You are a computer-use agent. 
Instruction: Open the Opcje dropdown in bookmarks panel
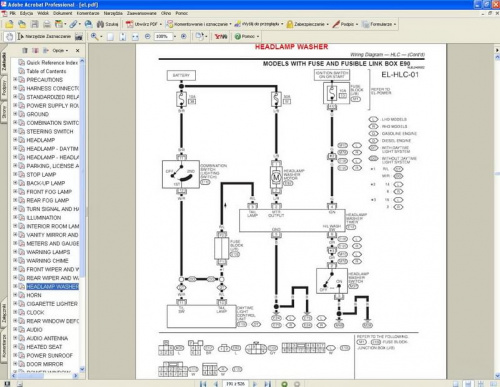60,50
